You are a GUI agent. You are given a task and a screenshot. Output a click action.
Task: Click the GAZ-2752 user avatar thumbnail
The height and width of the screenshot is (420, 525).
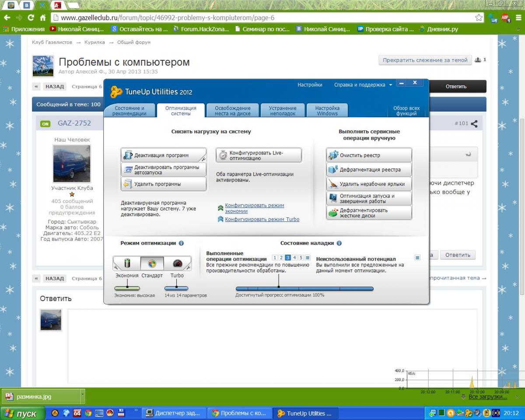[72, 164]
